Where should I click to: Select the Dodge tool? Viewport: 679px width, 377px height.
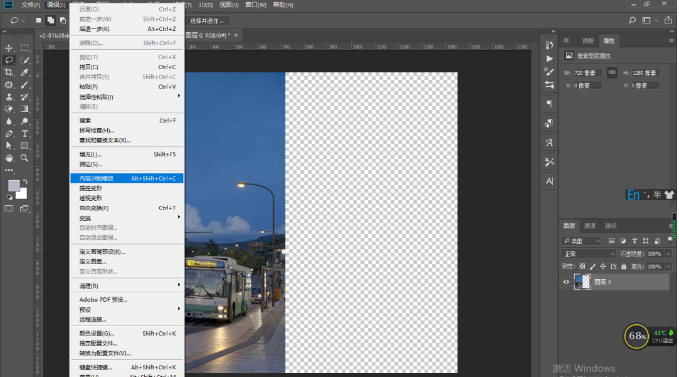[25, 122]
